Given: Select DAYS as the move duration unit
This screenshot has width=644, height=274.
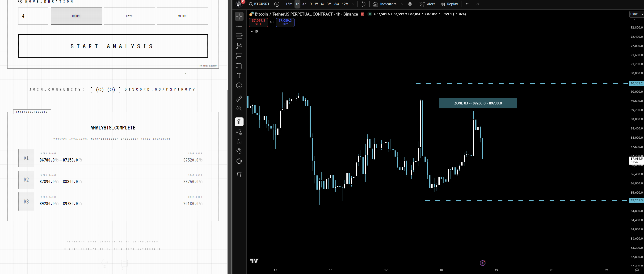Looking at the screenshot, I should [x=129, y=16].
